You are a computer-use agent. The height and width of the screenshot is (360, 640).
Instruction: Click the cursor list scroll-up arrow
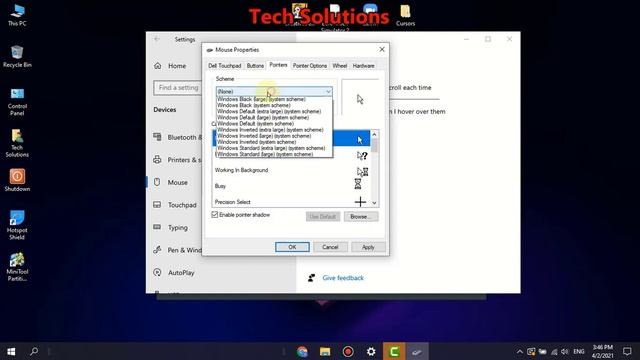pyautogui.click(x=374, y=134)
